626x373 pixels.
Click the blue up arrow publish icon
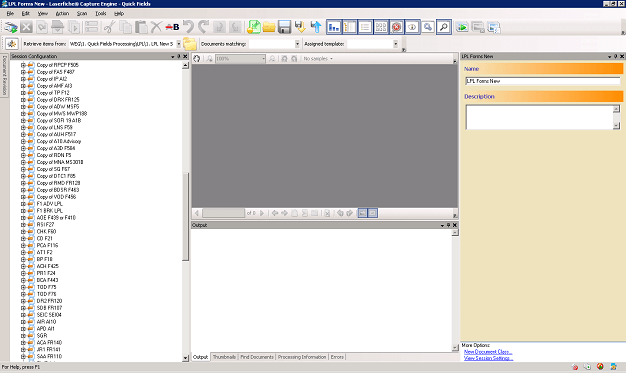pyautogui.click(x=316, y=27)
